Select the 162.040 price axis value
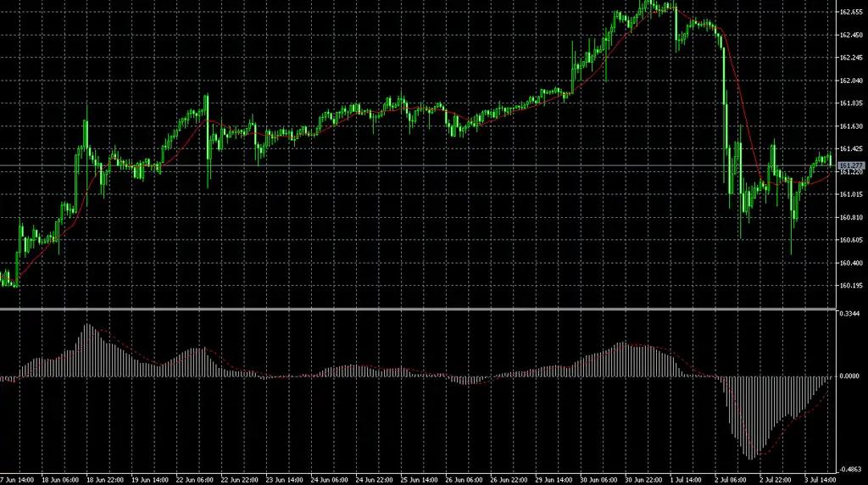The height and width of the screenshot is (485, 868). pos(851,81)
